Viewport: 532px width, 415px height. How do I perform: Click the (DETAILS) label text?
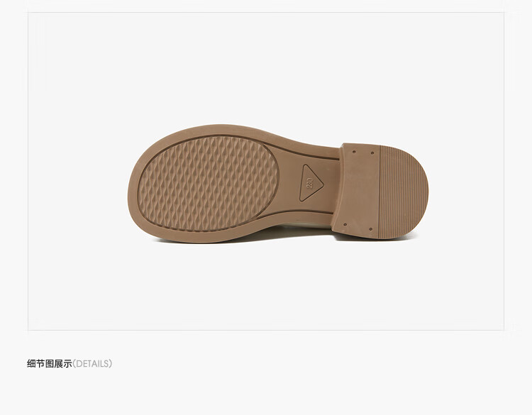[x=92, y=364]
